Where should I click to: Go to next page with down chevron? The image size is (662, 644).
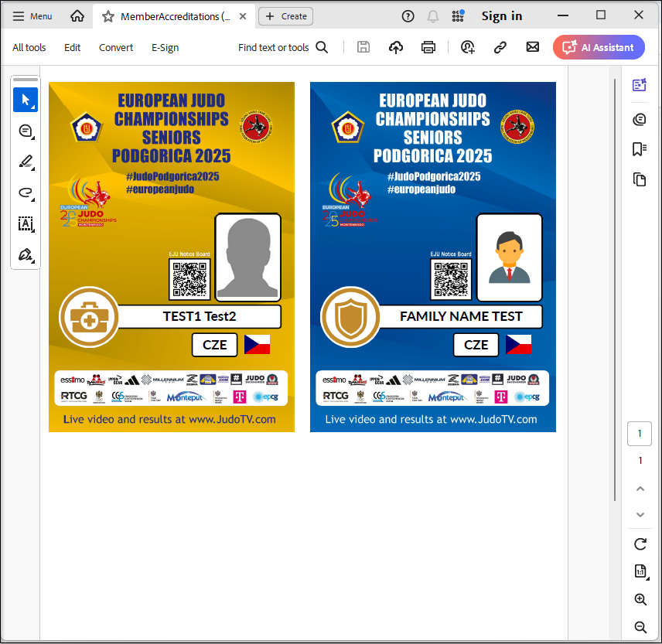click(x=640, y=515)
